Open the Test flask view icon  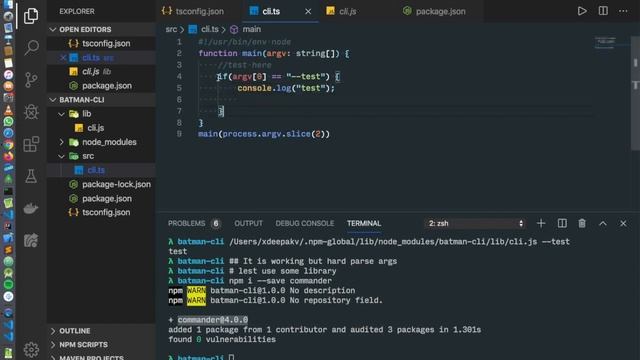pyautogui.click(x=31, y=176)
